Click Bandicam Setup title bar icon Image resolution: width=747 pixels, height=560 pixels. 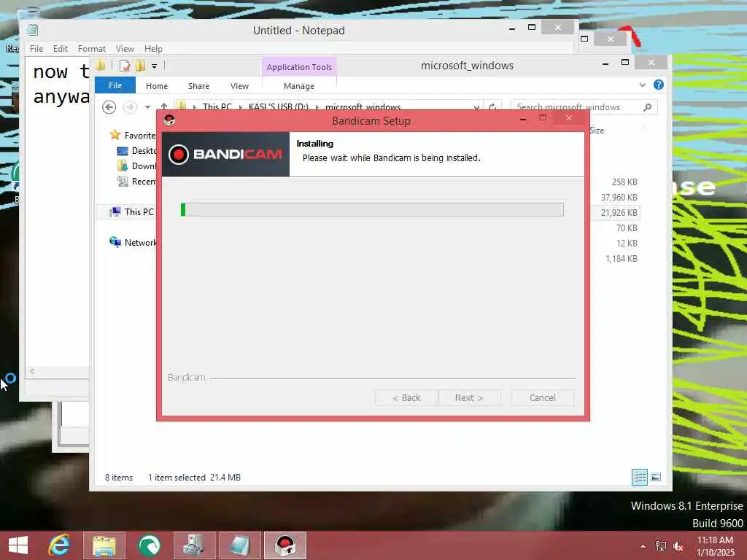[169, 120]
